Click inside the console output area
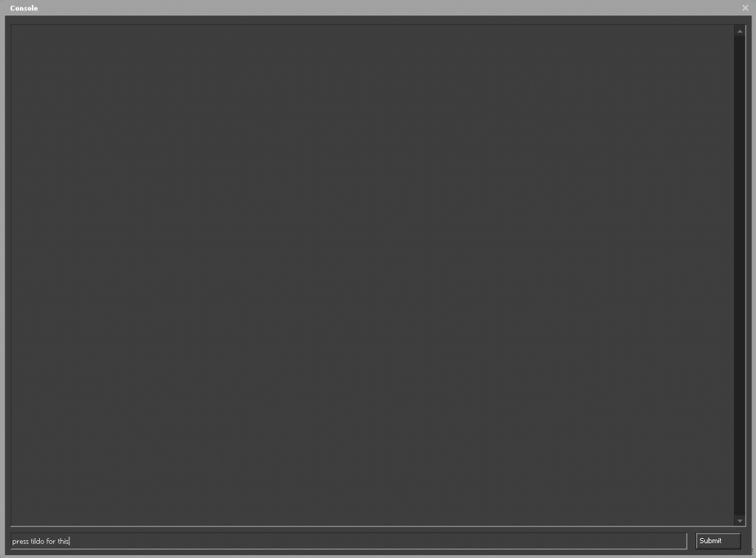The width and height of the screenshot is (756, 558). click(x=372, y=275)
